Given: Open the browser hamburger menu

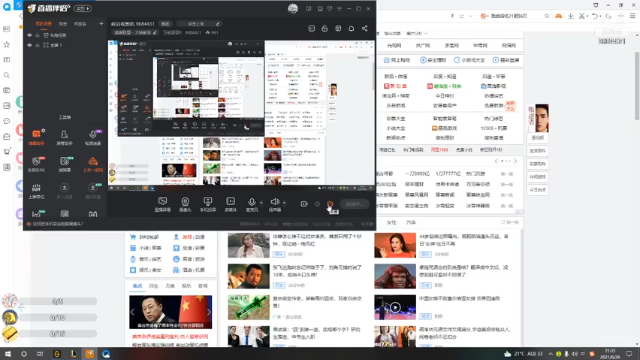Looking at the screenshot, I should pyautogui.click(x=633, y=16).
